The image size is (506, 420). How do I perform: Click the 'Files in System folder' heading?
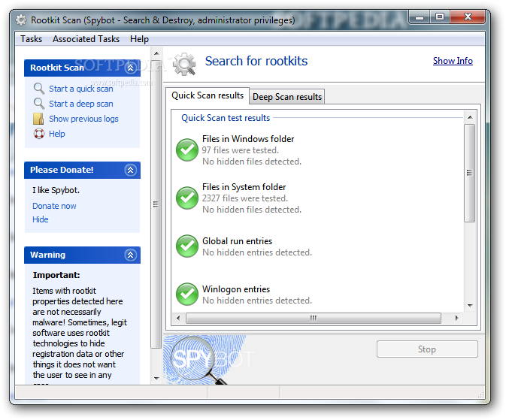click(x=244, y=187)
